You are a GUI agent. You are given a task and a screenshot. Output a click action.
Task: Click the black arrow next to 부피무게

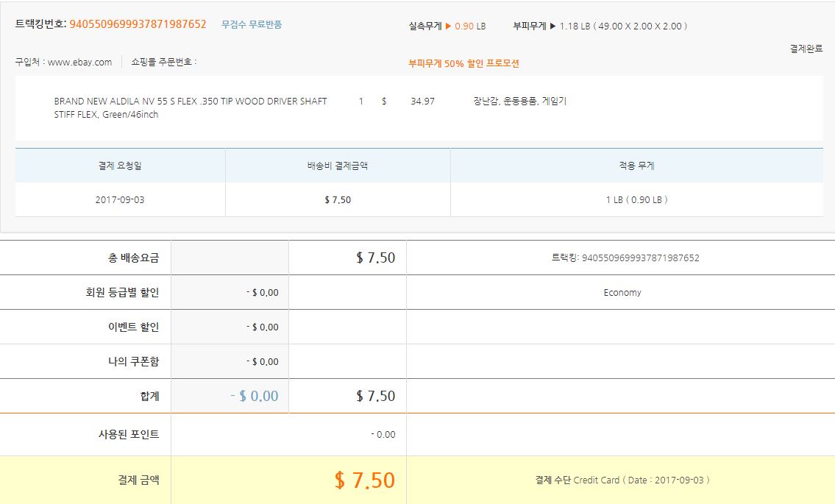pos(552,26)
